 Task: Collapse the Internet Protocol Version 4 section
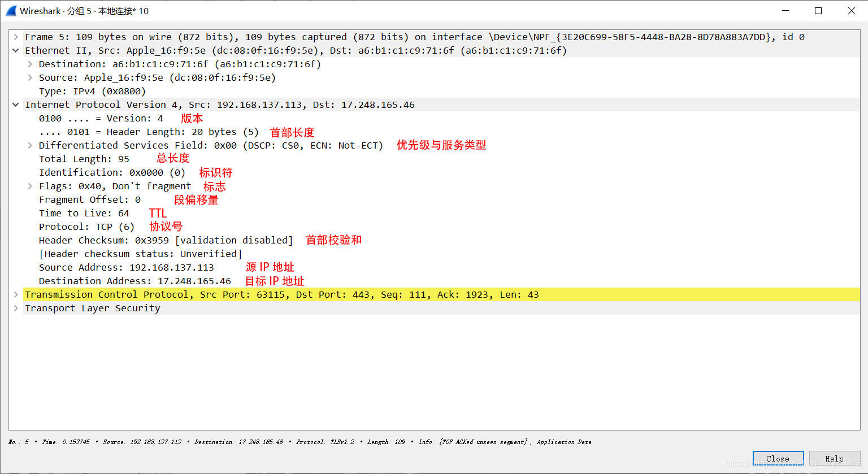coord(16,104)
